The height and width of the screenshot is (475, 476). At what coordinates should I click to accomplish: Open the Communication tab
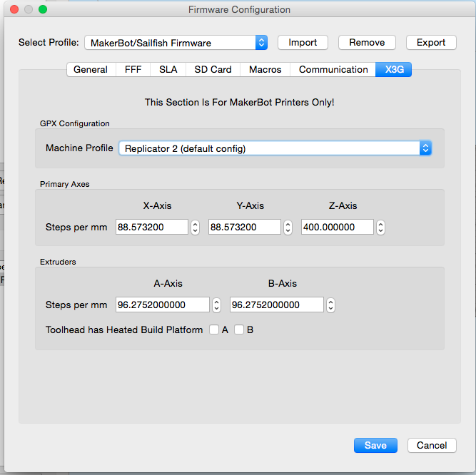tap(333, 69)
